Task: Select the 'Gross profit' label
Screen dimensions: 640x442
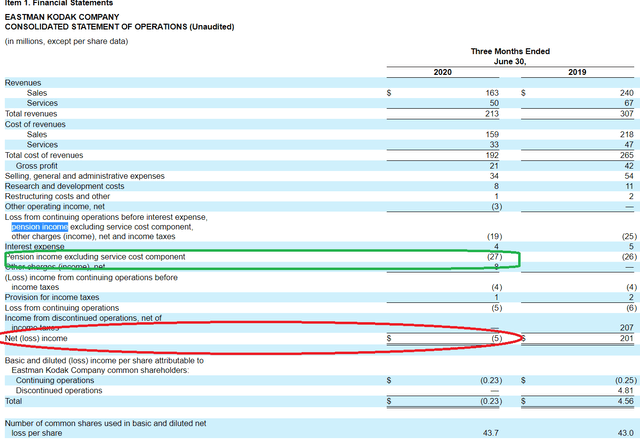Action: click(x=37, y=166)
